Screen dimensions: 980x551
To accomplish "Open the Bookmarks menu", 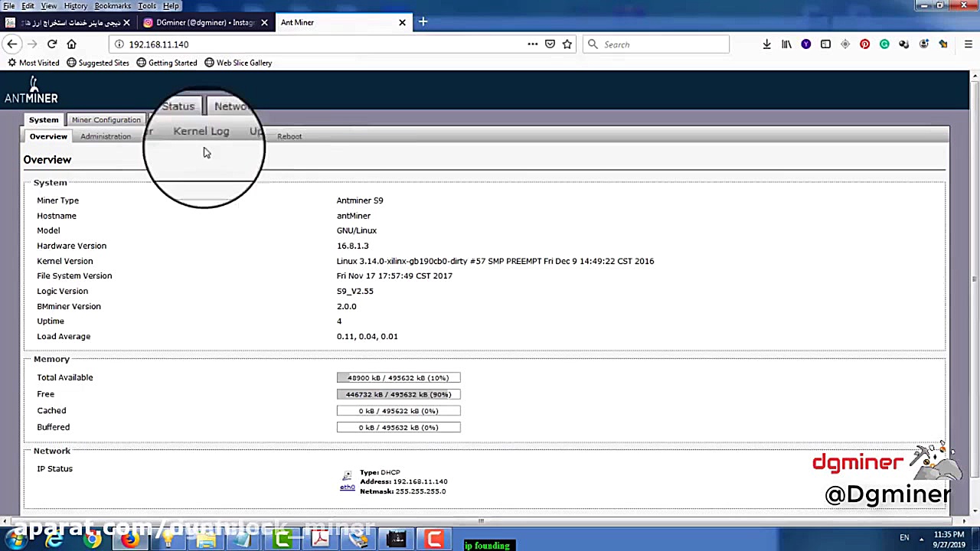I will pyautogui.click(x=113, y=5).
